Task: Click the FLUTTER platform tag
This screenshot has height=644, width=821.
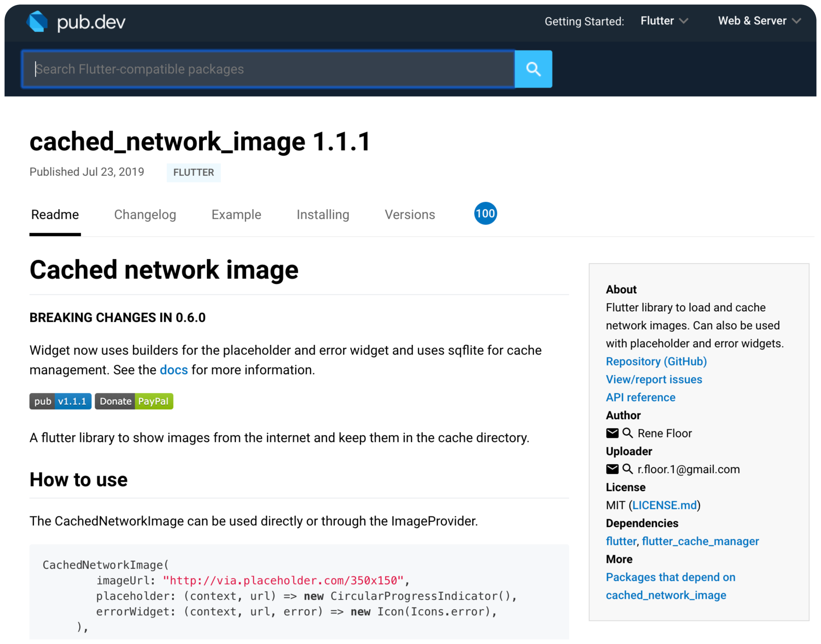Action: 193,172
